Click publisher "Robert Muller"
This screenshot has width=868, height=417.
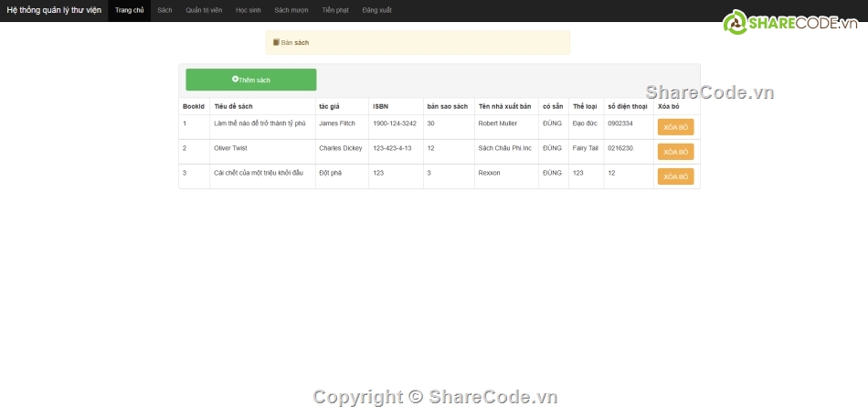(x=498, y=123)
